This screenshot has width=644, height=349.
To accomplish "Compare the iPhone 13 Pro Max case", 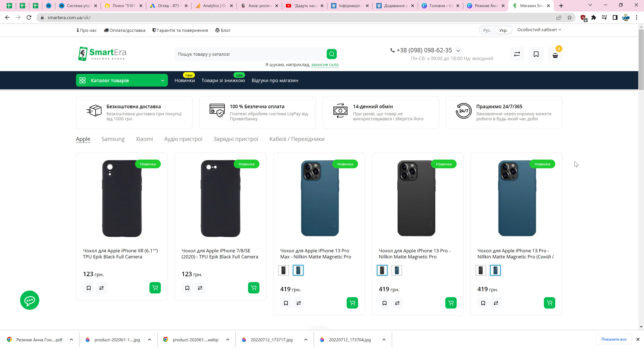I will coord(299,303).
